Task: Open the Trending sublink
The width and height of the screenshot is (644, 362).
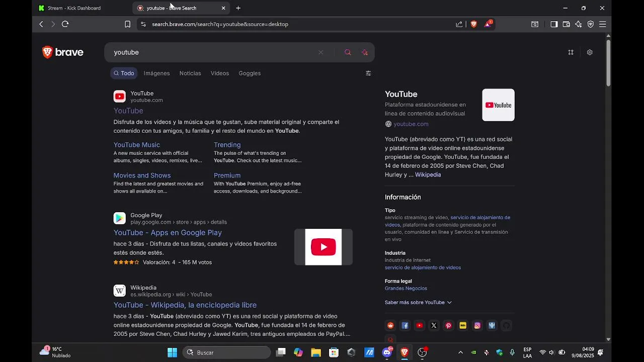Action: pos(227,145)
